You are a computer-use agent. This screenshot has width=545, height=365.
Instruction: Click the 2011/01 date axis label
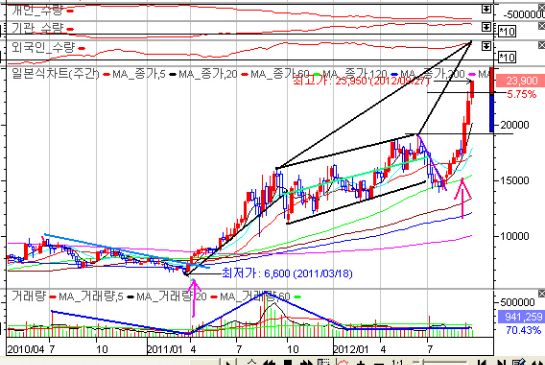coord(165,349)
